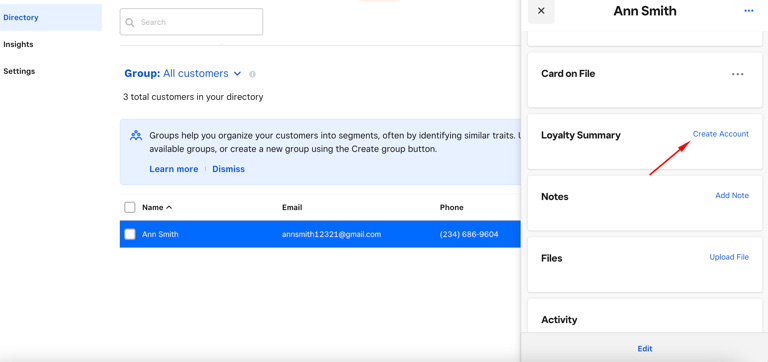The image size is (768, 362).
Task: Tick the checkbox for Ann Smith row
Action: pyautogui.click(x=130, y=234)
